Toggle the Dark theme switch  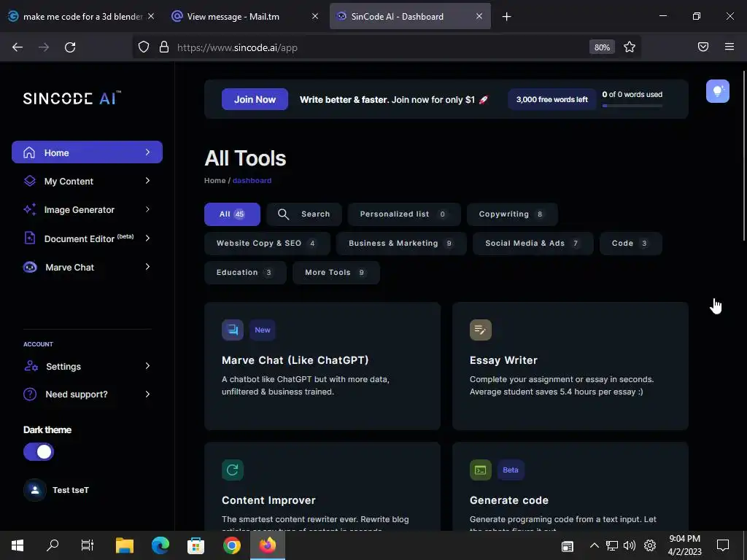[x=39, y=452]
